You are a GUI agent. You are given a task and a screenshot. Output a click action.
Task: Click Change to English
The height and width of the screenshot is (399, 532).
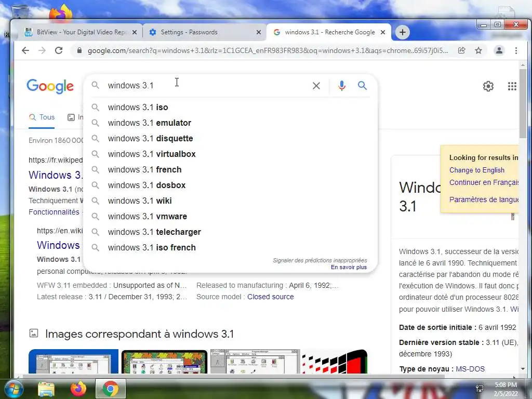pyautogui.click(x=477, y=170)
